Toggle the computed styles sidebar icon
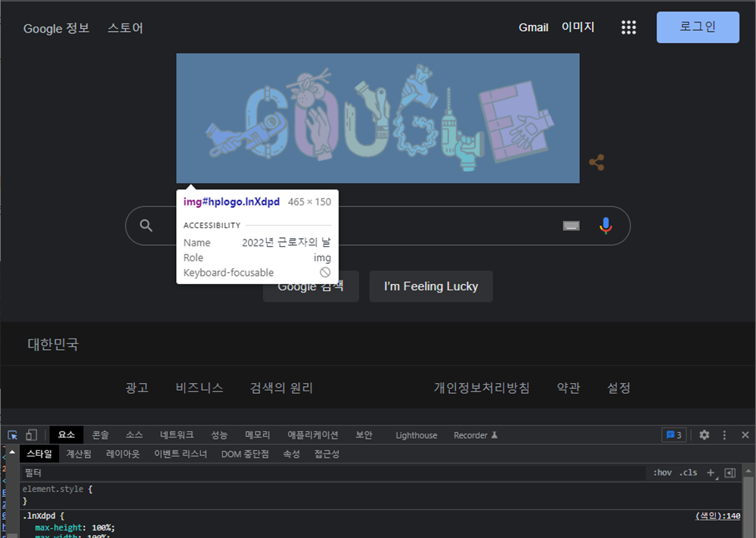 (x=730, y=473)
